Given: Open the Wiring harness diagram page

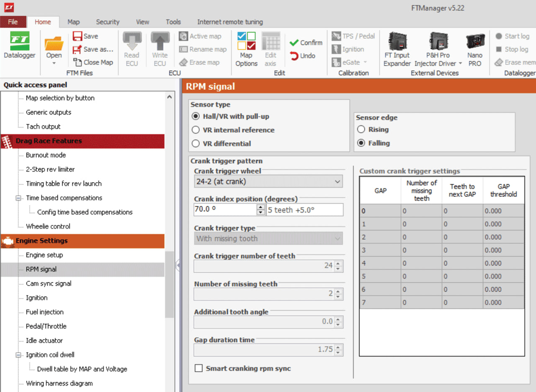Looking at the screenshot, I should [x=59, y=383].
